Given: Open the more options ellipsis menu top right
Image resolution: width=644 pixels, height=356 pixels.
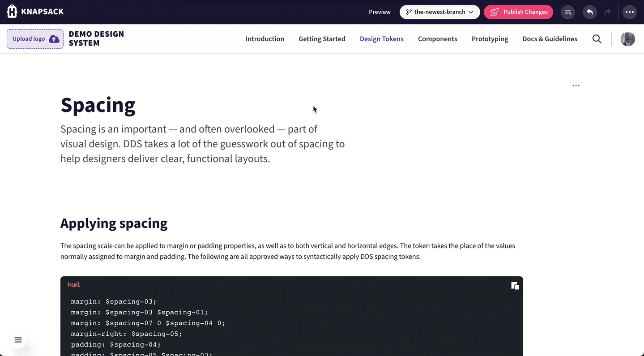Looking at the screenshot, I should pos(629,12).
